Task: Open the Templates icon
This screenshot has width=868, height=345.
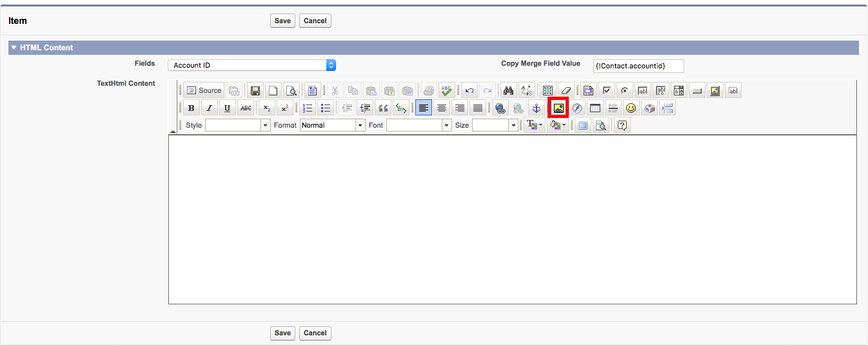Action: 313,90
